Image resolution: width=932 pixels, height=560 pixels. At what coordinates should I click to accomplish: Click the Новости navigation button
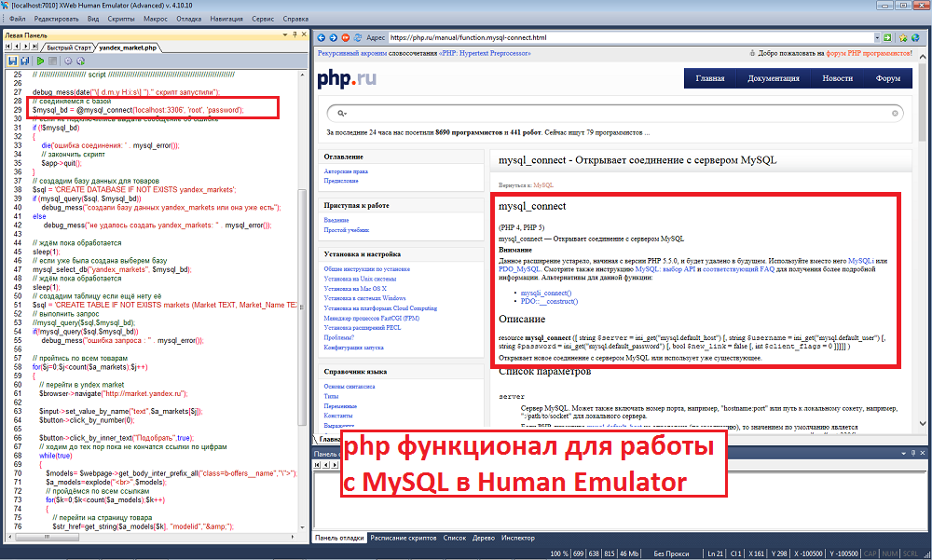838,78
